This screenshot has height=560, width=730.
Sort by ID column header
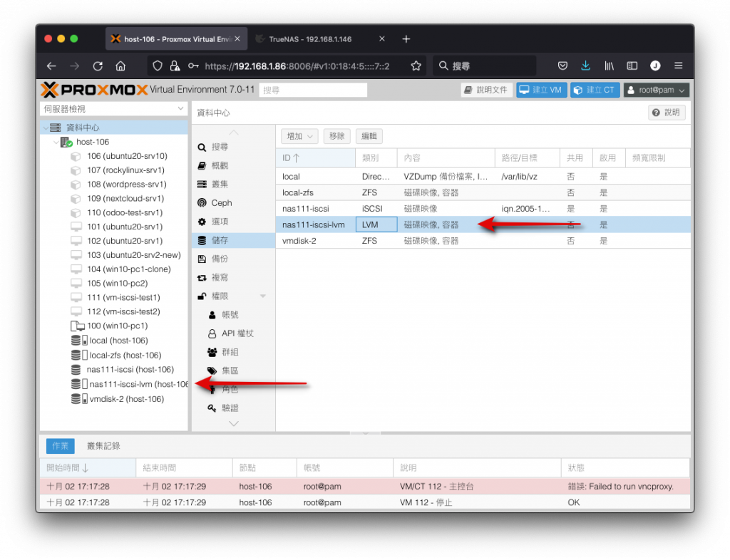316,157
